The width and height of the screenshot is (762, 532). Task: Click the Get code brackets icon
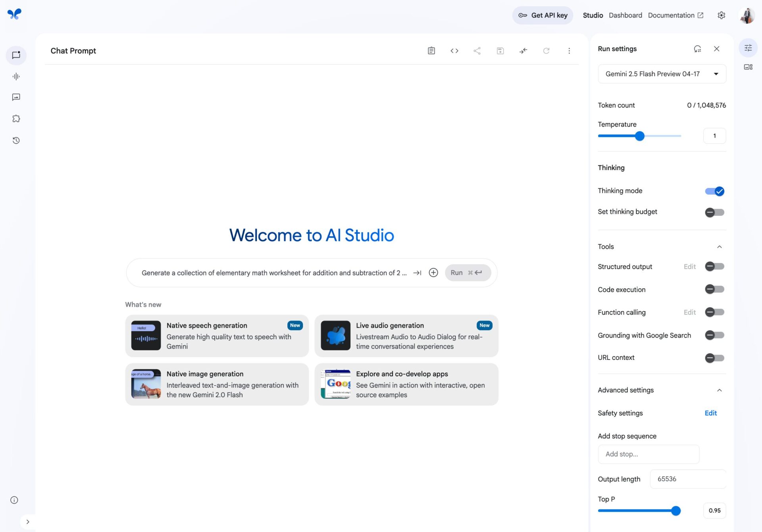[454, 51]
